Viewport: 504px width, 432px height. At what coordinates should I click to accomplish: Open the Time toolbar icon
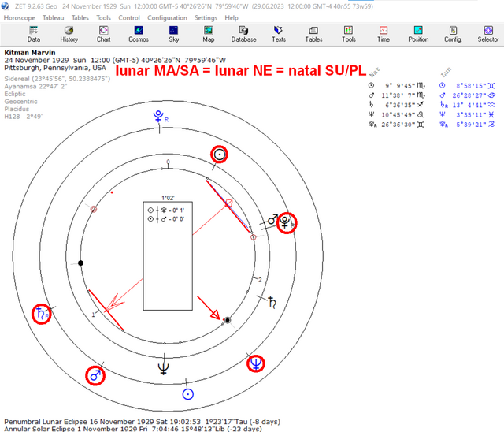384,34
